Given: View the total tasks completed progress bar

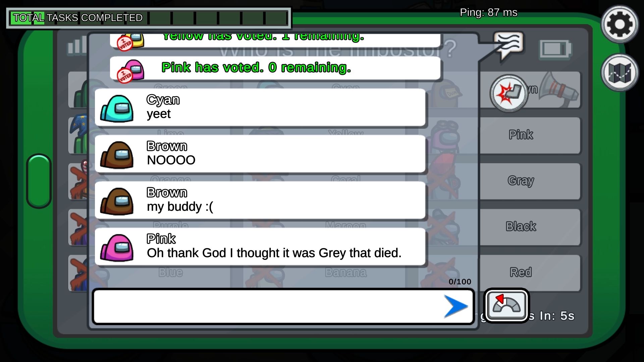Looking at the screenshot, I should pyautogui.click(x=149, y=18).
